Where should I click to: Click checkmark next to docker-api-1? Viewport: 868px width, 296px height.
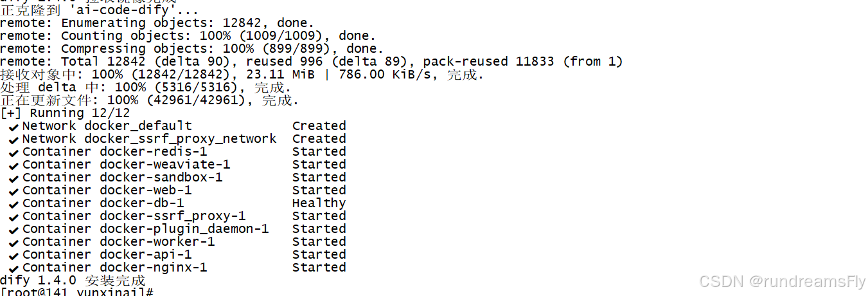coord(13,255)
